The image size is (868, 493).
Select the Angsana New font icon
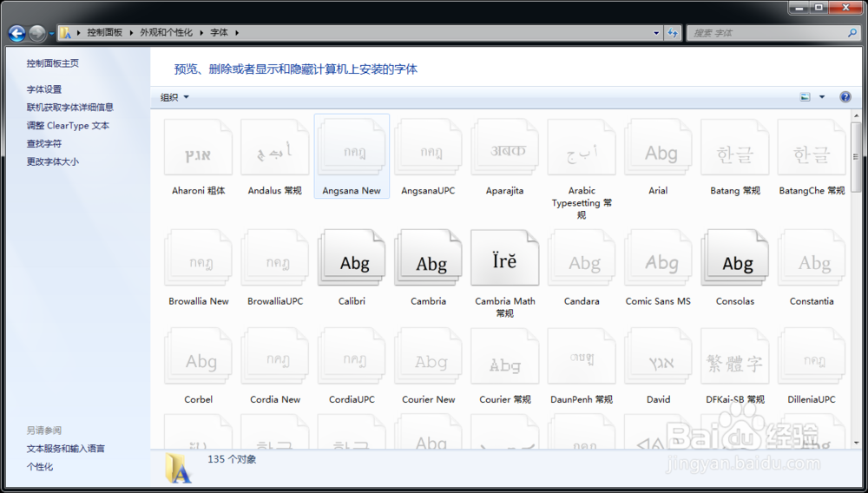point(352,148)
